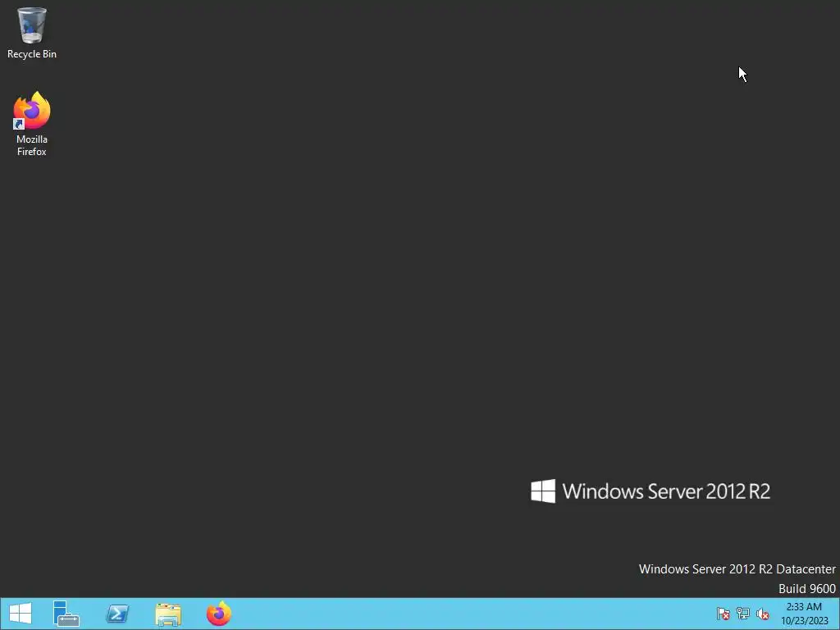Click the muted speaker tray icon
This screenshot has width=840, height=630.
coord(763,614)
